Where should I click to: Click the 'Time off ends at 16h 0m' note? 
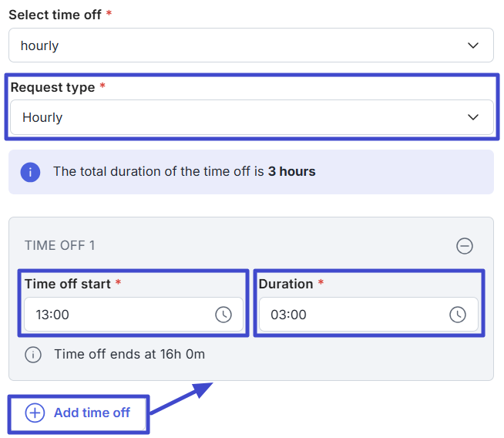[x=129, y=354]
